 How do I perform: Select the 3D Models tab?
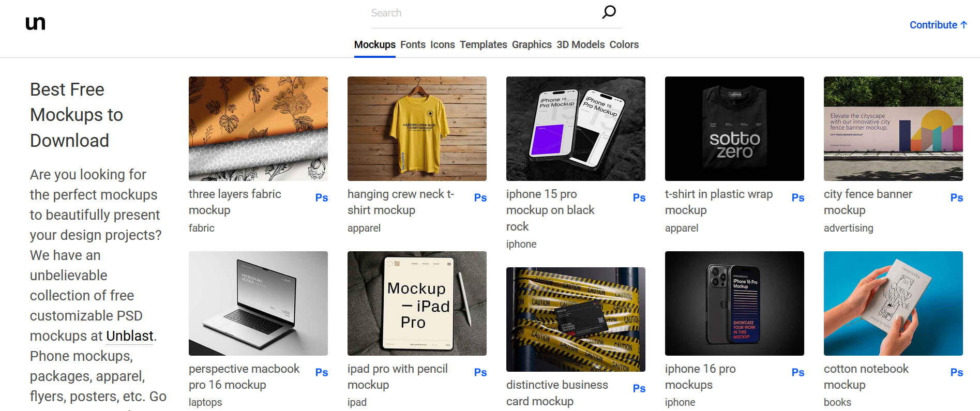[580, 44]
